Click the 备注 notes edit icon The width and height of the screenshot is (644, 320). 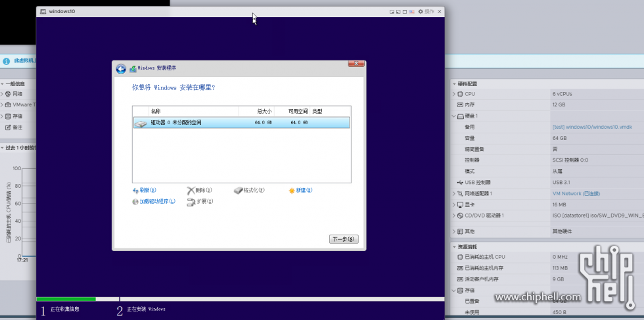pyautogui.click(x=8, y=127)
